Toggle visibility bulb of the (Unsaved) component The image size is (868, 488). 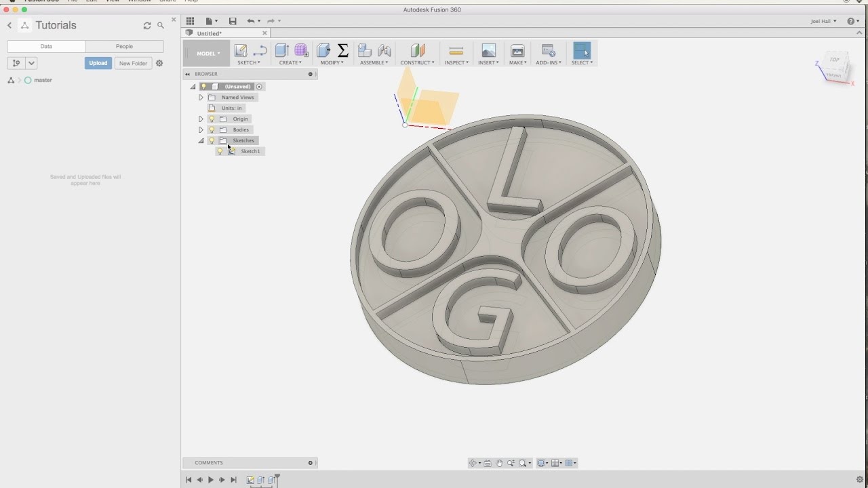[x=203, y=86]
